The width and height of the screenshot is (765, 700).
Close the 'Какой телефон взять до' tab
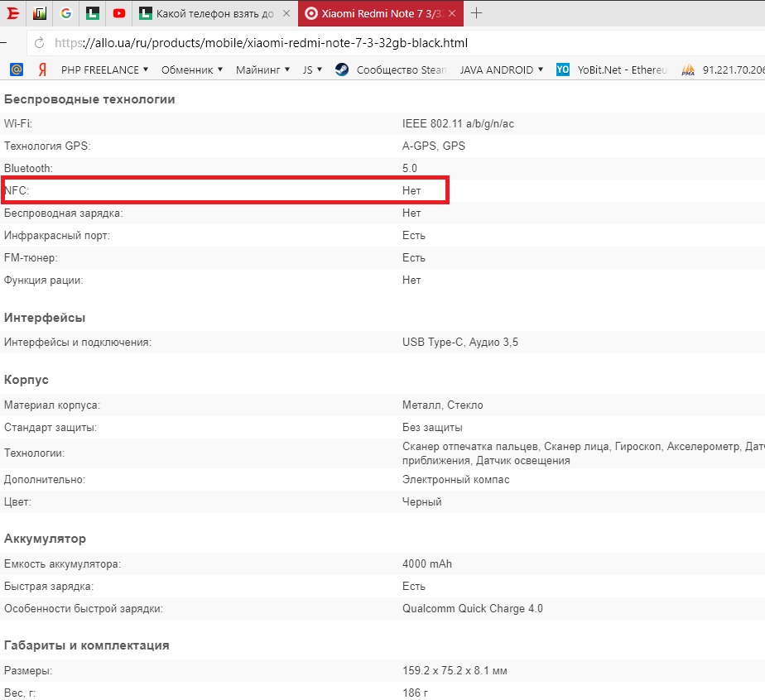(286, 13)
